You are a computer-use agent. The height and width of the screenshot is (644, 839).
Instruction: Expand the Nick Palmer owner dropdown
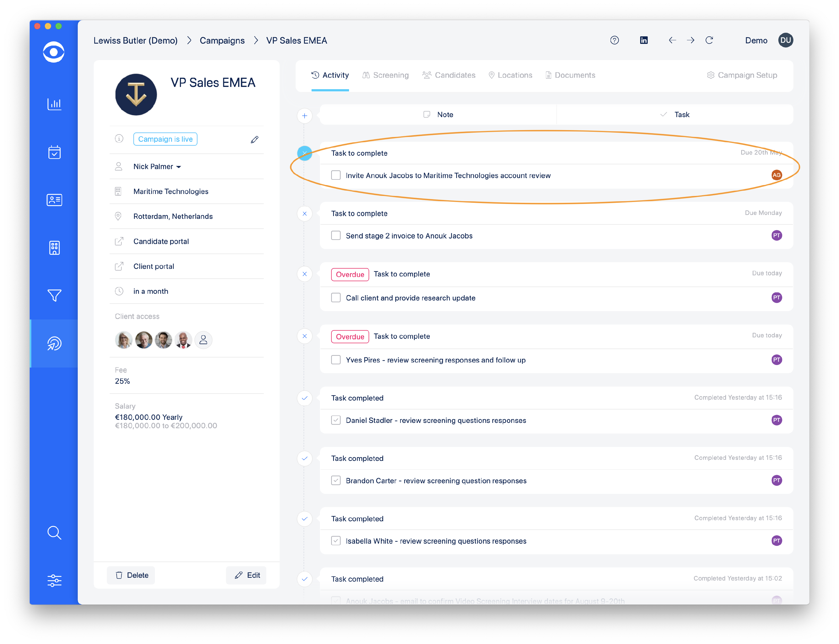click(157, 167)
